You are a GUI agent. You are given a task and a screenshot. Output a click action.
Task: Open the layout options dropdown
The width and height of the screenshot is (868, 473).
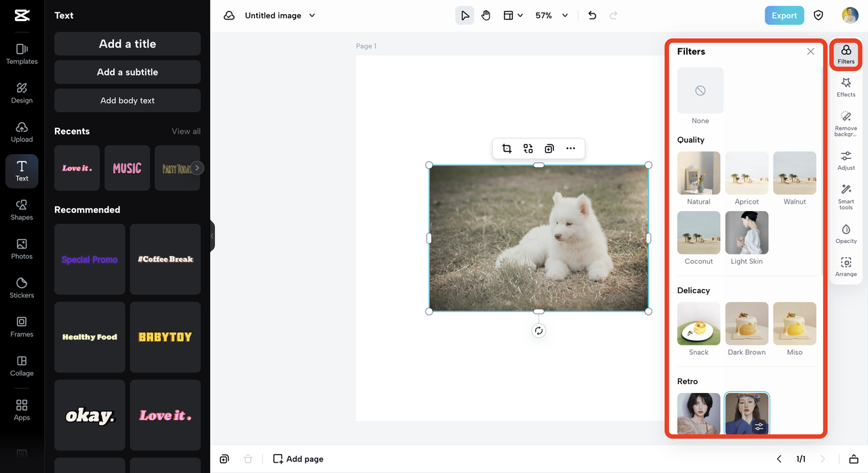(513, 16)
